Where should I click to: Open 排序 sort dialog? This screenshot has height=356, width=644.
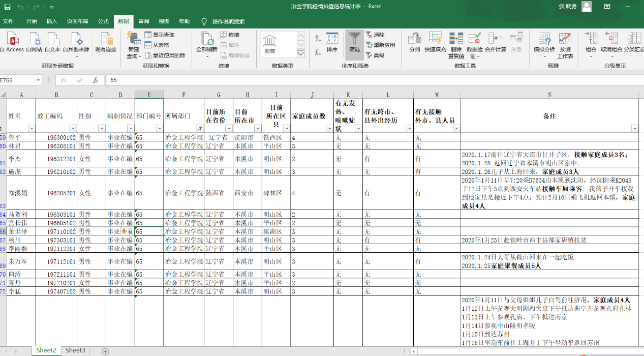[x=332, y=42]
